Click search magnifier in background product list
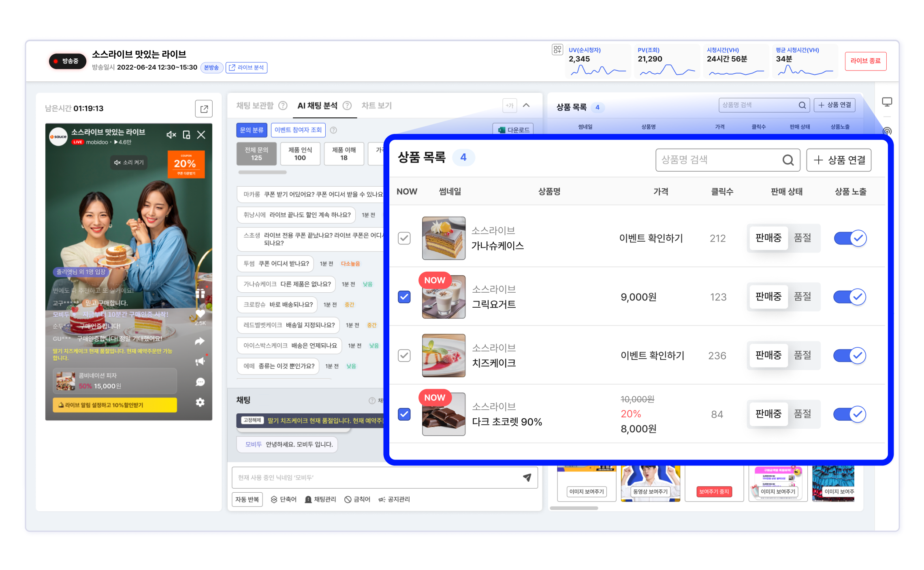Screen dimensions: 924x570 (802, 105)
